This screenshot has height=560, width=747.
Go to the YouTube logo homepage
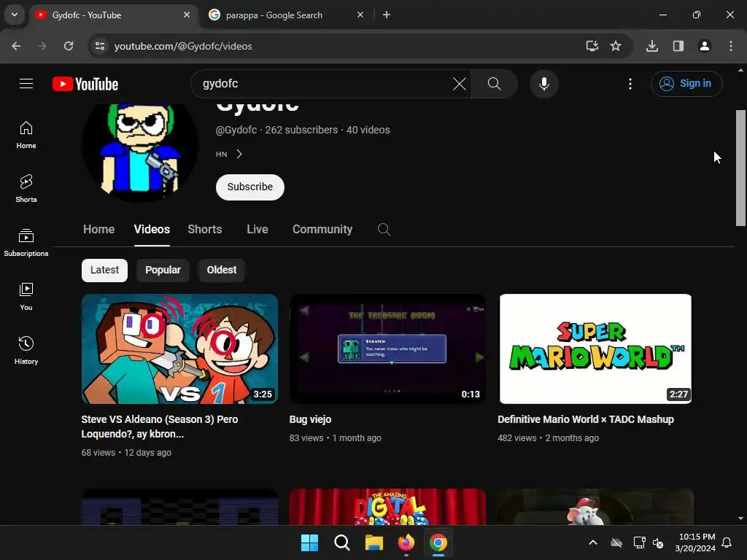point(85,84)
